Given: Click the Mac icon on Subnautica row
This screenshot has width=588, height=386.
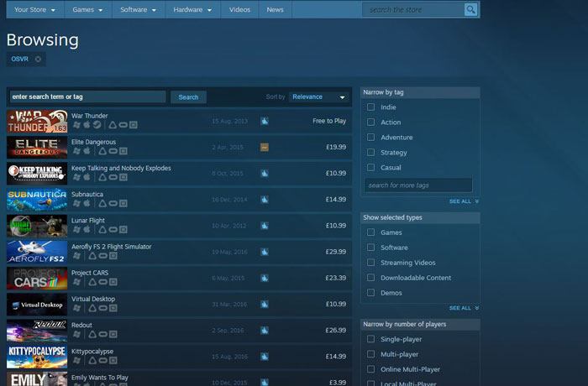Looking at the screenshot, I should pyautogui.click(x=87, y=204).
